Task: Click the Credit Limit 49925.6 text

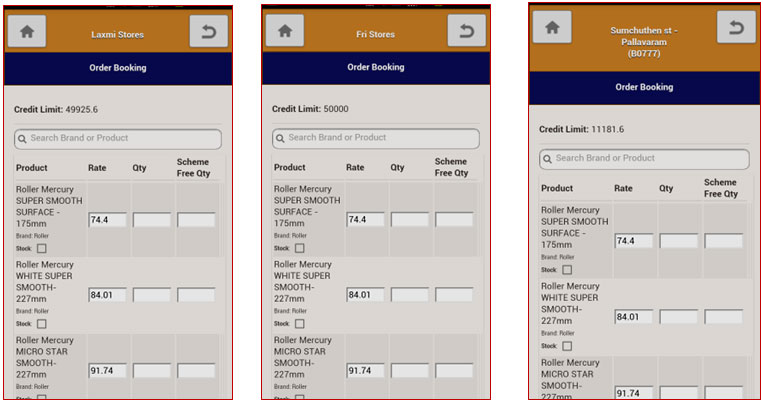Action: pos(56,110)
